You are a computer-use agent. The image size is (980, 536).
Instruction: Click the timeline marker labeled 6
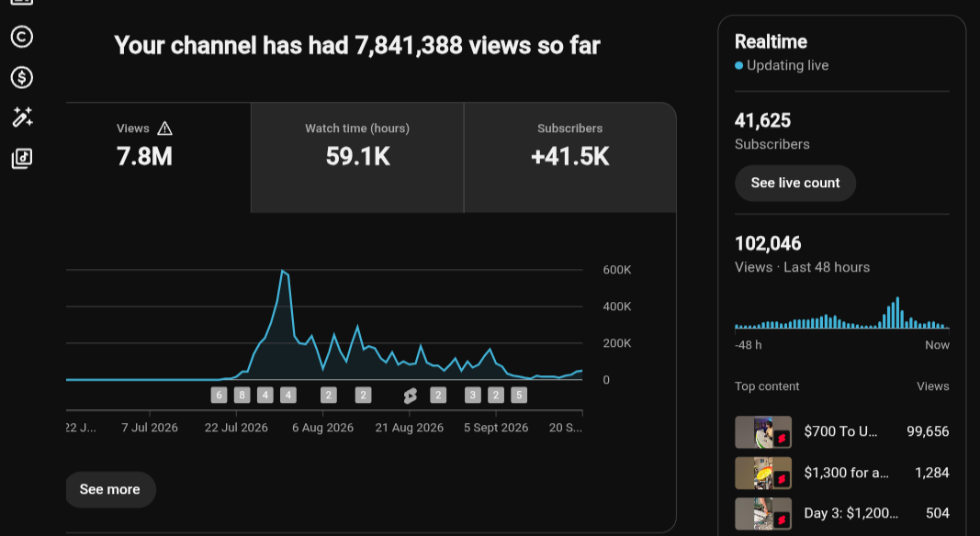(219, 395)
